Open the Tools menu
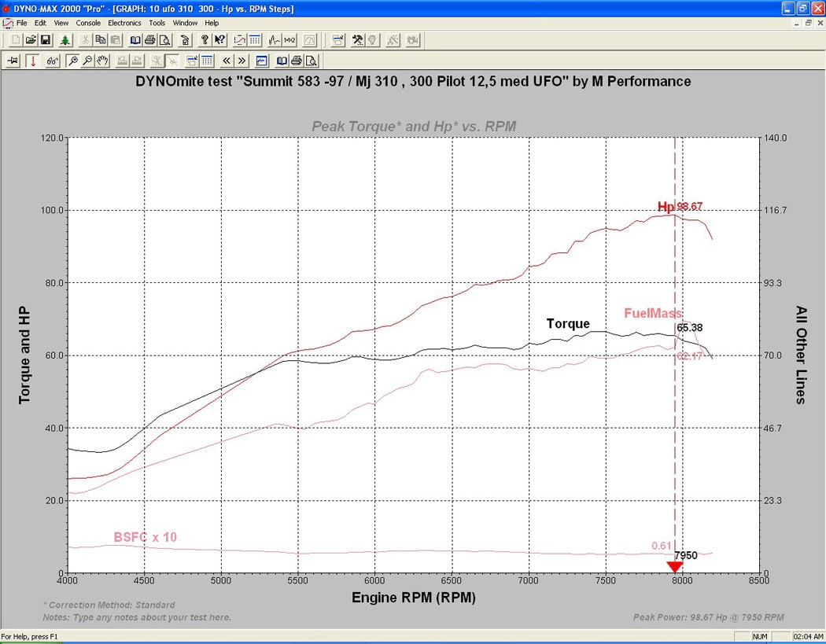Viewport: 826px width, 644px height. tap(157, 23)
